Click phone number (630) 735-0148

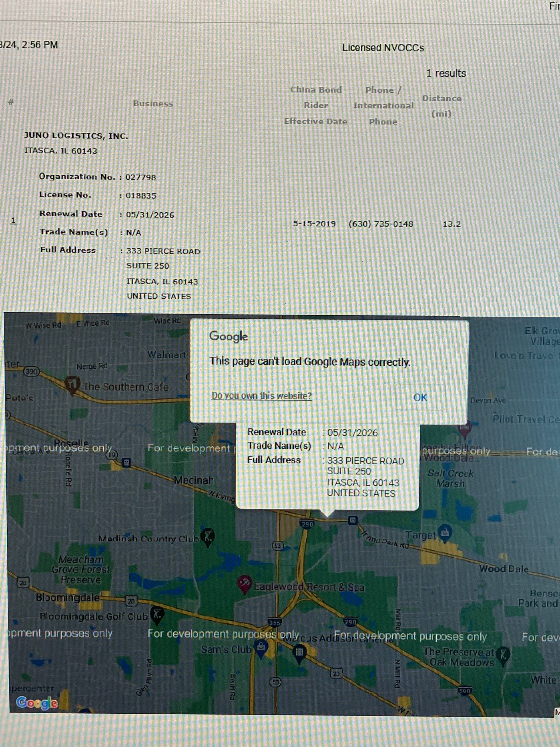click(x=381, y=224)
